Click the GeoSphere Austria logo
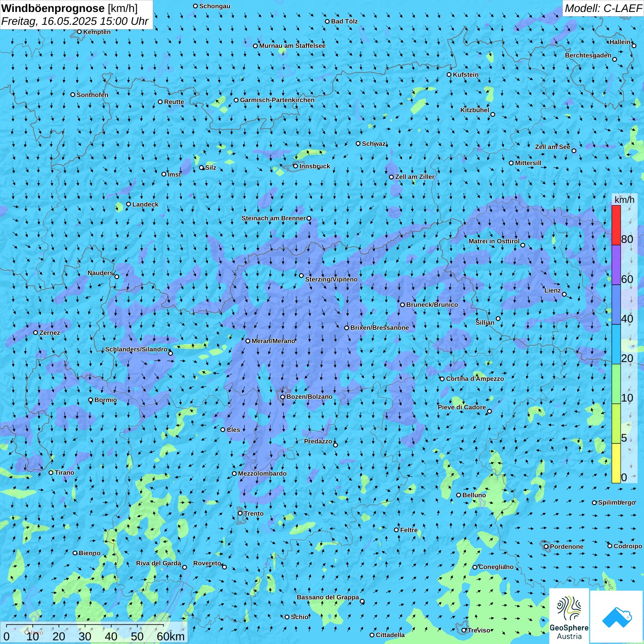644x644 pixels. 569,616
